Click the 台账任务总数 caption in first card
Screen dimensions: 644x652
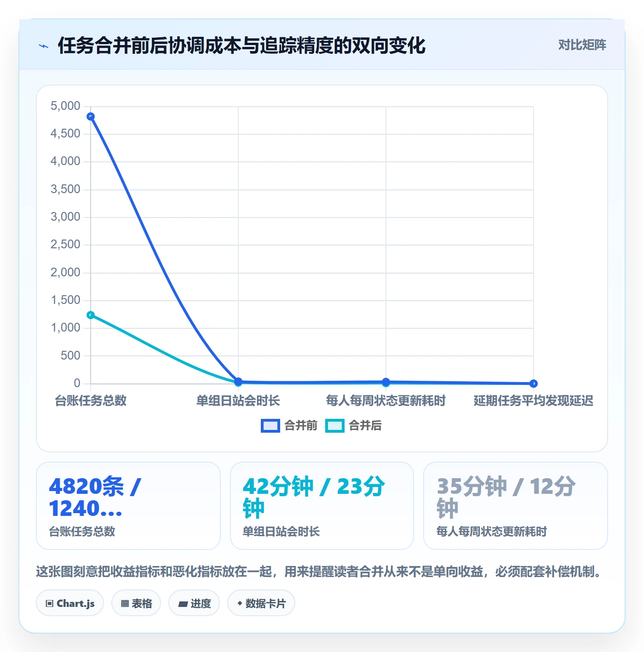[x=82, y=532]
